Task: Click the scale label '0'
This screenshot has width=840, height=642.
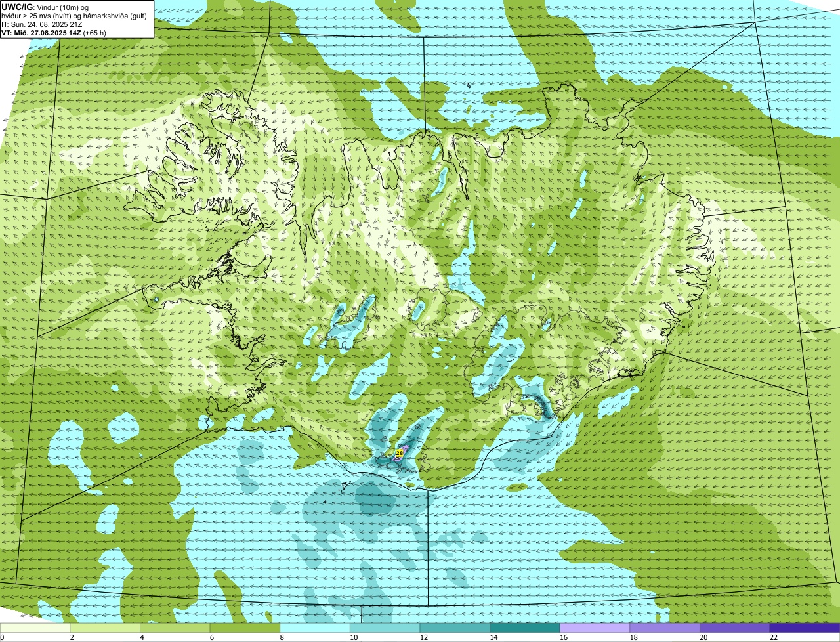Action: (2, 637)
